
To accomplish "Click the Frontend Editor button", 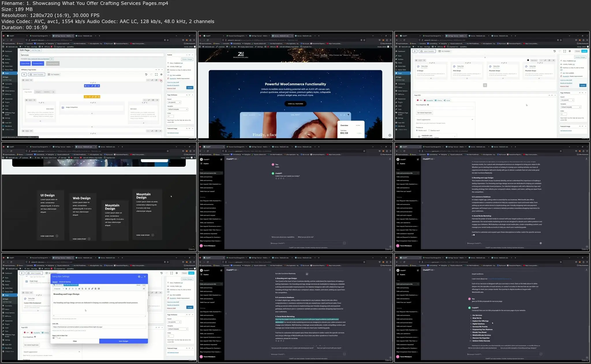I will [38, 63].
